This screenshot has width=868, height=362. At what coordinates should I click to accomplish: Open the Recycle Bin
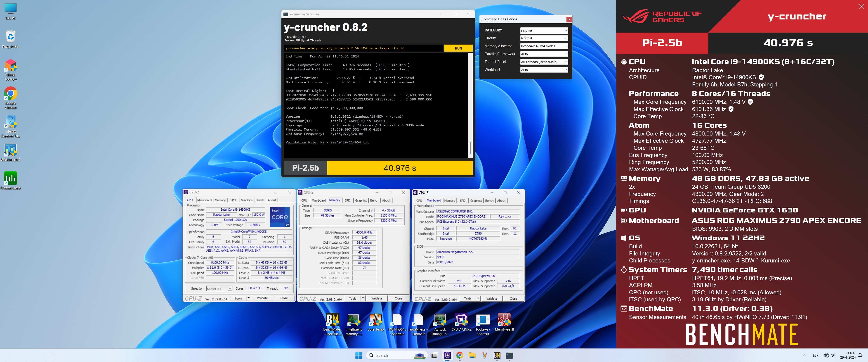point(10,39)
